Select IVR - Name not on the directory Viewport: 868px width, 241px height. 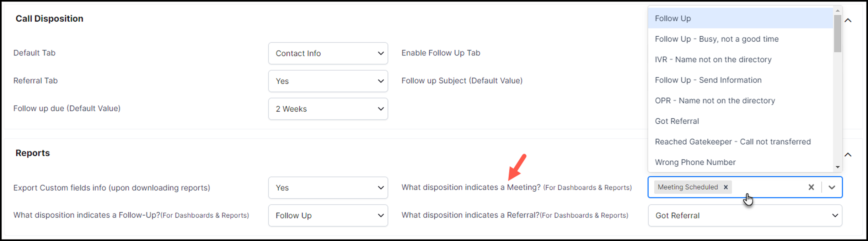click(x=740, y=60)
